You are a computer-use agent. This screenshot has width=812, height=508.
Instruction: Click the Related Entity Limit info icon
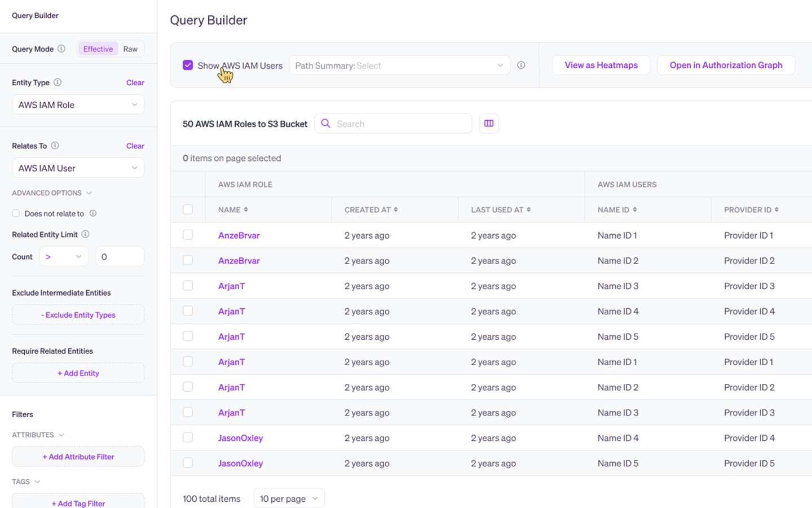85,234
